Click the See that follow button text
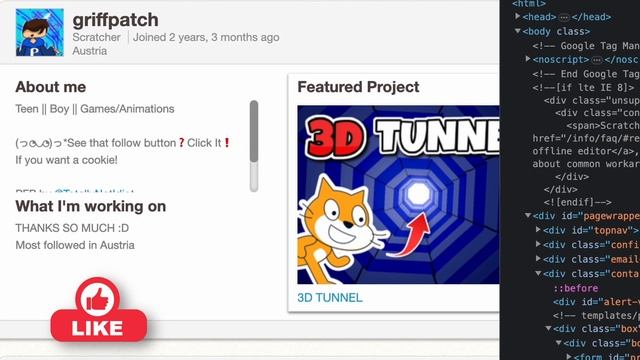Viewport: 640px width, 360px height. pos(121,143)
